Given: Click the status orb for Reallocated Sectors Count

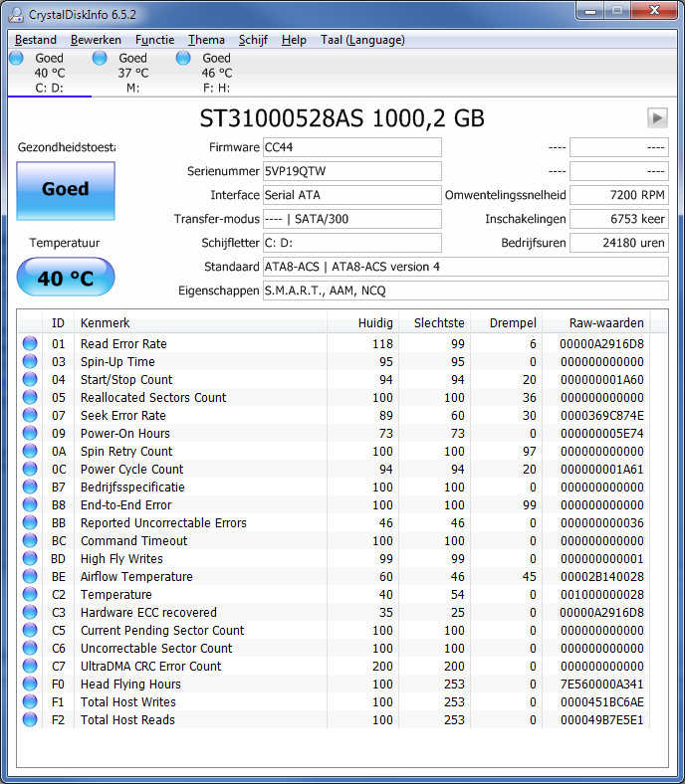Looking at the screenshot, I should point(30,398).
